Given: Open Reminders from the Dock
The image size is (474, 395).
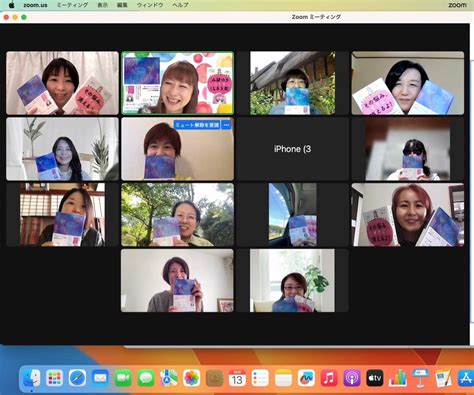Looking at the screenshot, I should click(x=260, y=378).
